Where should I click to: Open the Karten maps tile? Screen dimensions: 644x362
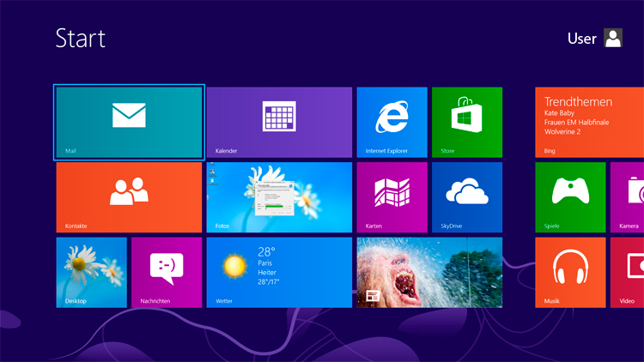pos(392,197)
